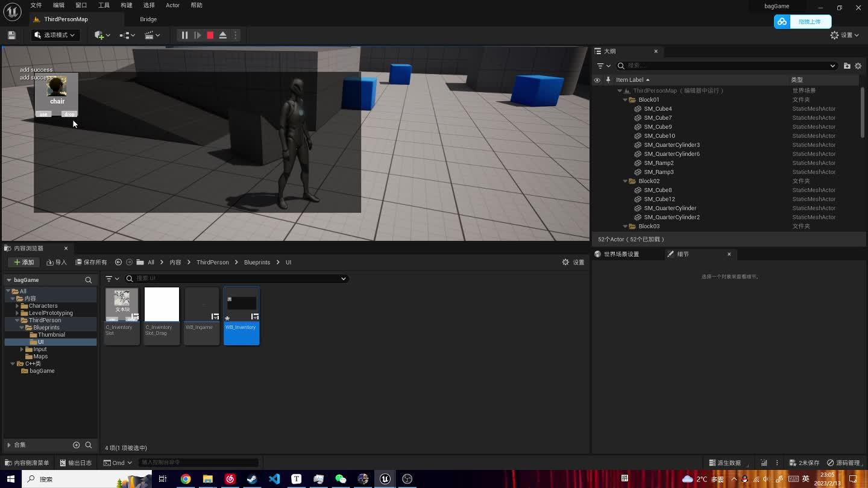Toggle visibility of SM_Cube4 in outliner

(597, 108)
